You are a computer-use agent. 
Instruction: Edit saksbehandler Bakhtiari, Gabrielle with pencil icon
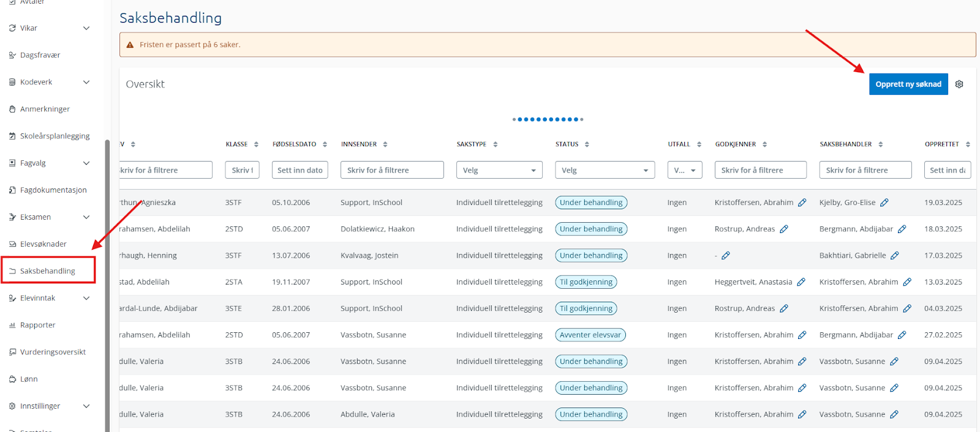point(895,256)
